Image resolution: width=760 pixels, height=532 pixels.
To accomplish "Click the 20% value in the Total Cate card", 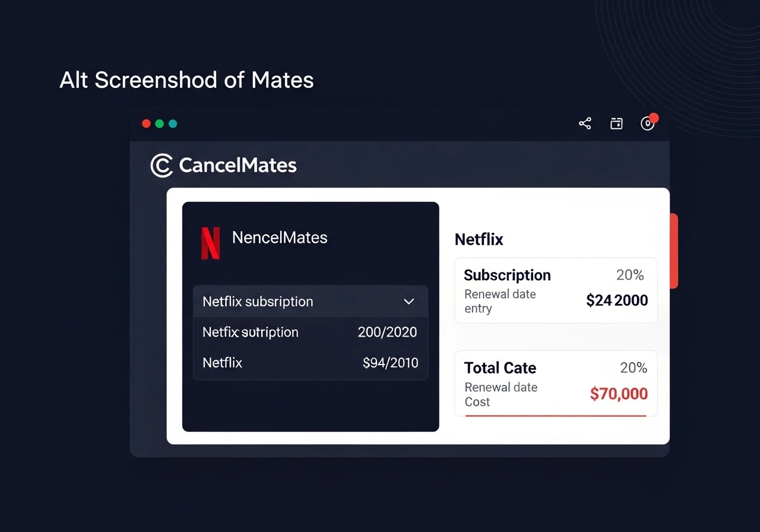I will coord(633,368).
